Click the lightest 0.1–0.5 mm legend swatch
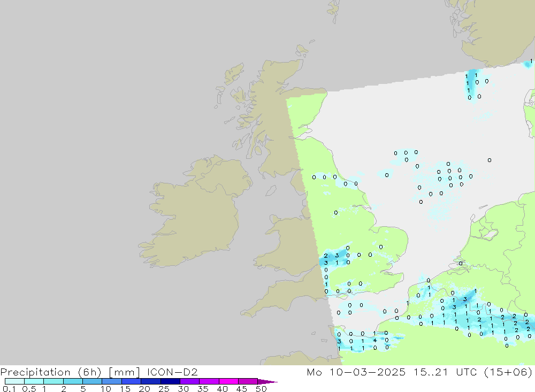Viewport: 535px width, 392px height. [14, 381]
